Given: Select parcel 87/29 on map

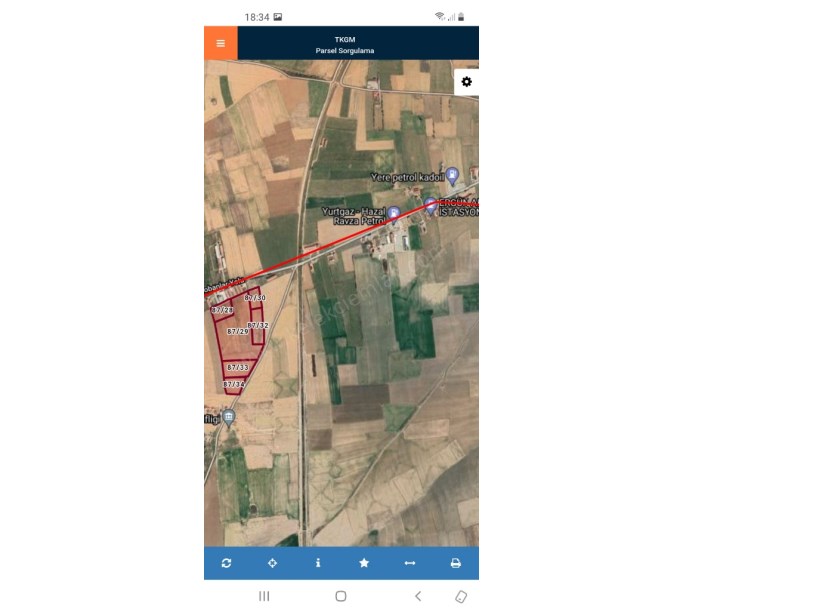Looking at the screenshot, I should tap(238, 332).
